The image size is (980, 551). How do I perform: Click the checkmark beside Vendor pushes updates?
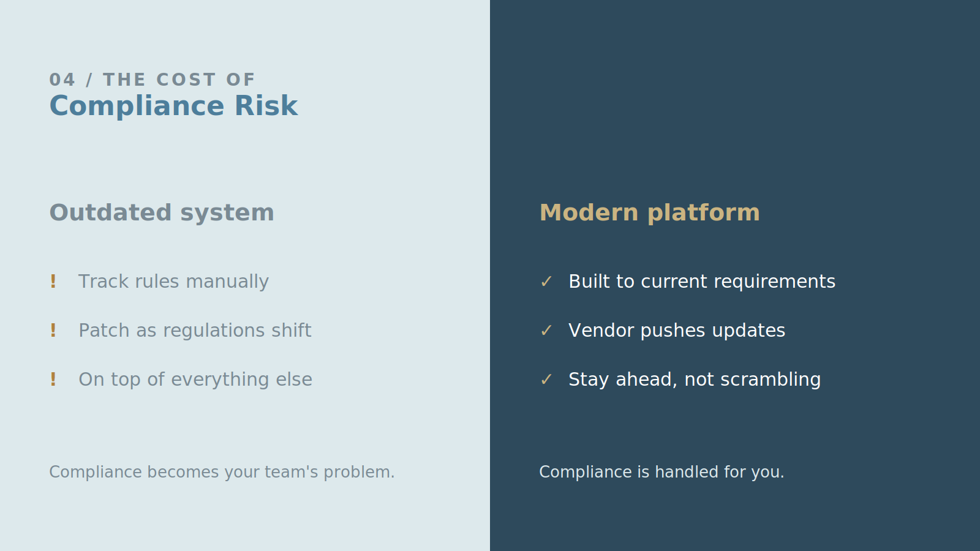point(546,331)
